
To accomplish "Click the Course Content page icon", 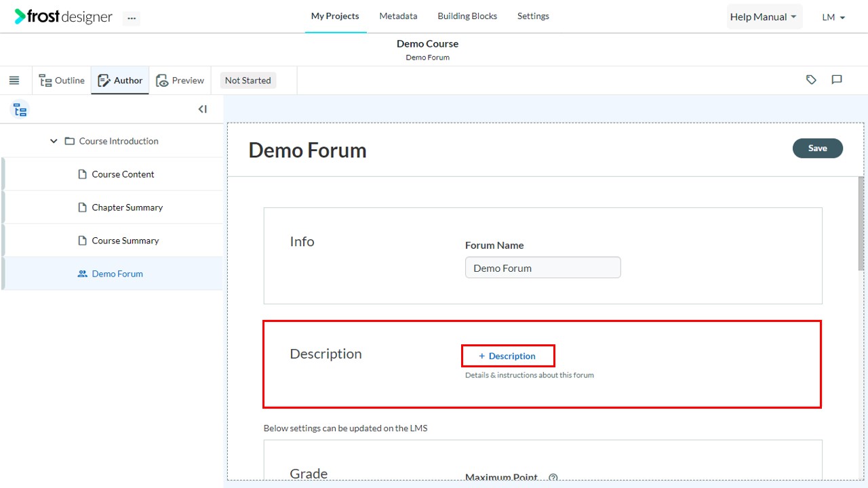I will (83, 174).
